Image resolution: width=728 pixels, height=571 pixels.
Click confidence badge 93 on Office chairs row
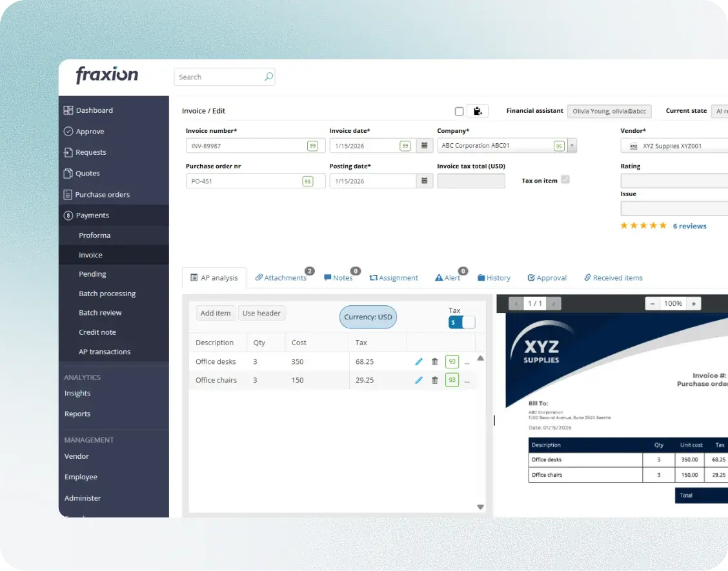coord(452,380)
